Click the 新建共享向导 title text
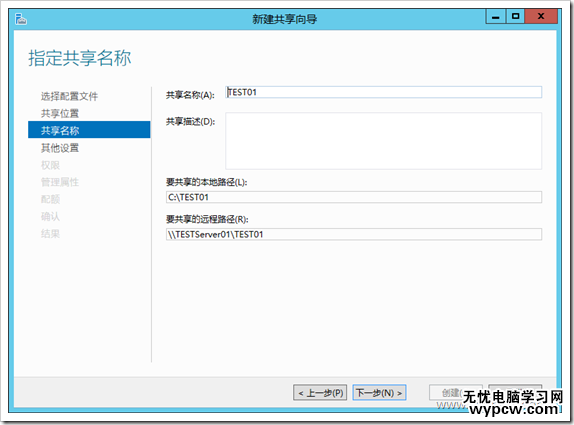 point(284,19)
